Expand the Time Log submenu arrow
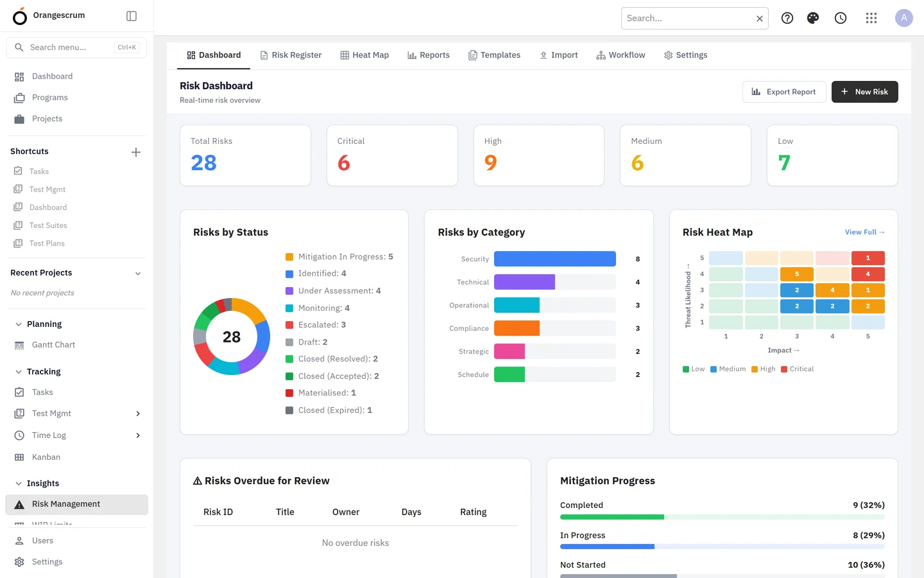This screenshot has height=578, width=924. pyautogui.click(x=138, y=435)
